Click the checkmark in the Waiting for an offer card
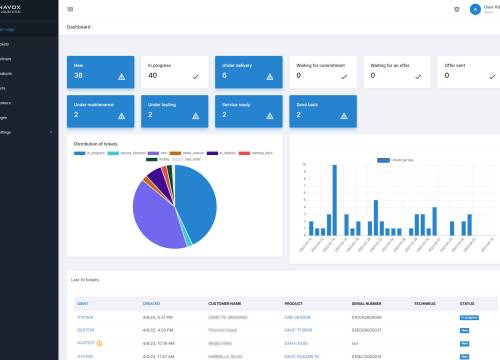The height and width of the screenshot is (360, 500). (418, 77)
